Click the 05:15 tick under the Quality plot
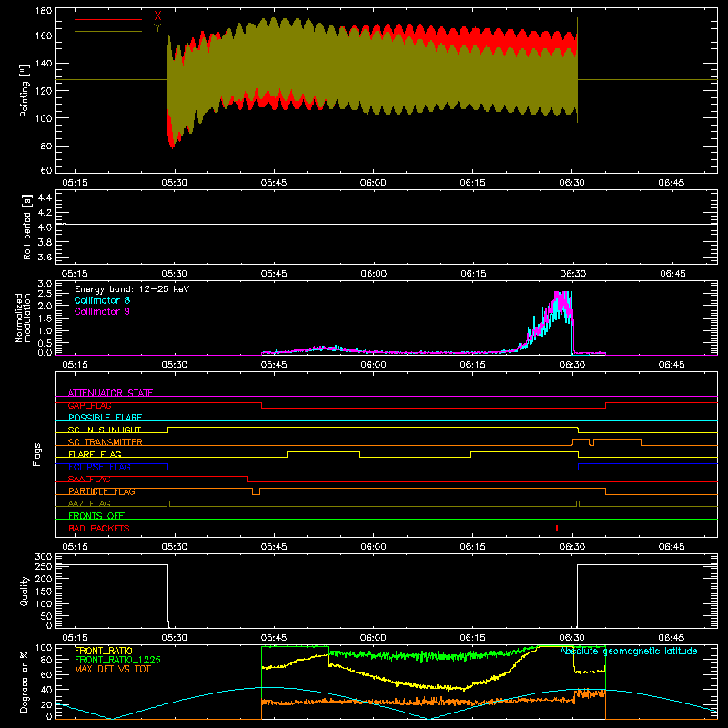The image size is (728, 728). pyautogui.click(x=75, y=638)
